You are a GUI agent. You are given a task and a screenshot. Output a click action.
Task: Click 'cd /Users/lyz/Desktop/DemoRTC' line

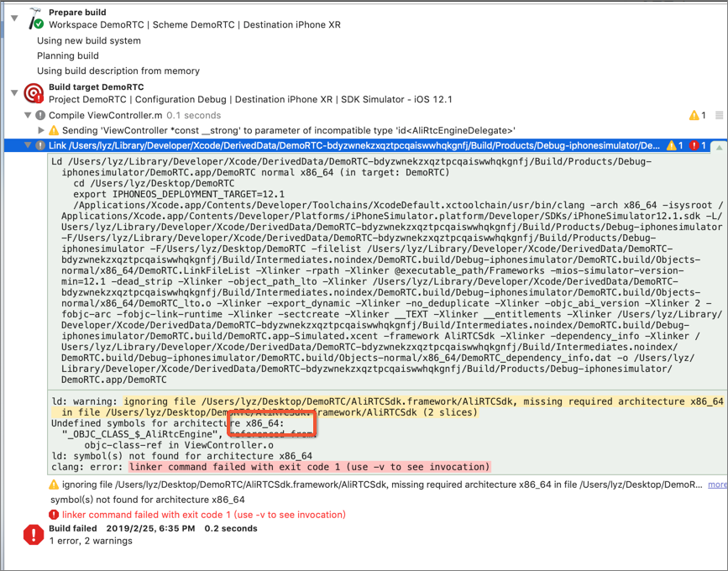(154, 183)
